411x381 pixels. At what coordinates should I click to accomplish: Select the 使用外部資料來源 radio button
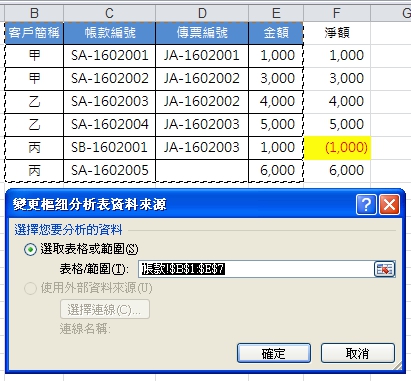[x=30, y=288]
